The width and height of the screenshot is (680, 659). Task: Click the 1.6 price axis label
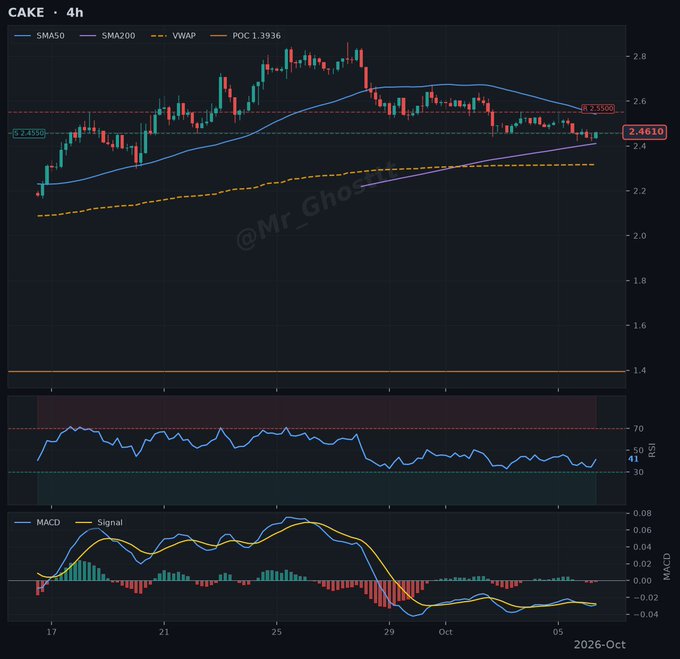pyautogui.click(x=640, y=326)
